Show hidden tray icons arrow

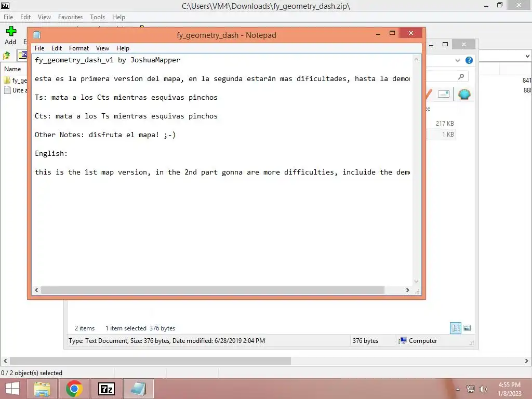click(458, 389)
